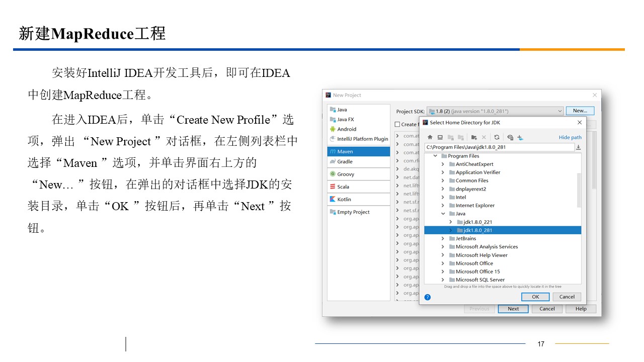Screen dimensions: 644x362
Task: Open path history arrow beside path field
Action: click(x=578, y=147)
